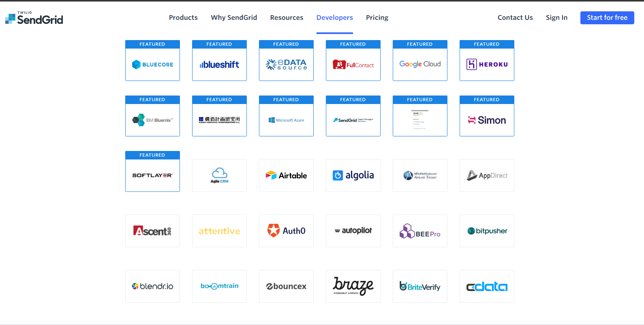Open the AllProWebTools Affiliate Toolkit logo
The image size is (644, 325).
pyautogui.click(x=420, y=175)
